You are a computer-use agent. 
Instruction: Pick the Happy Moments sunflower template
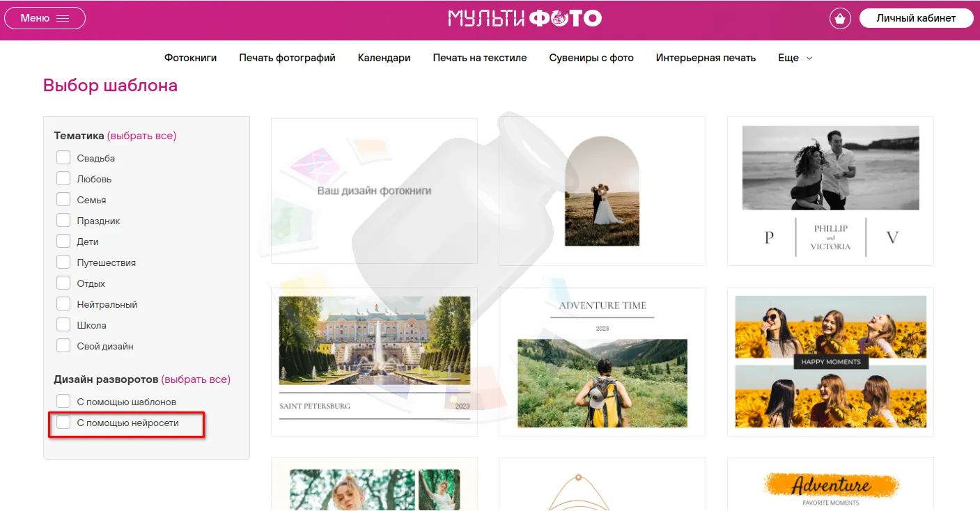click(830, 362)
